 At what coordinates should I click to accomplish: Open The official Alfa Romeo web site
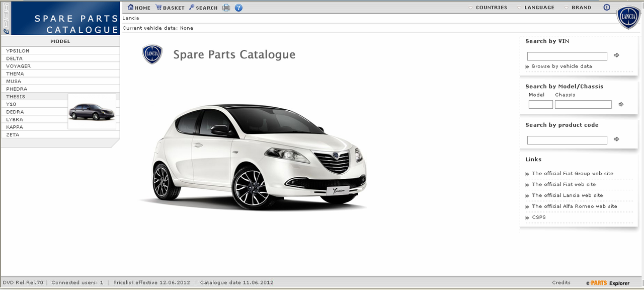click(x=574, y=206)
